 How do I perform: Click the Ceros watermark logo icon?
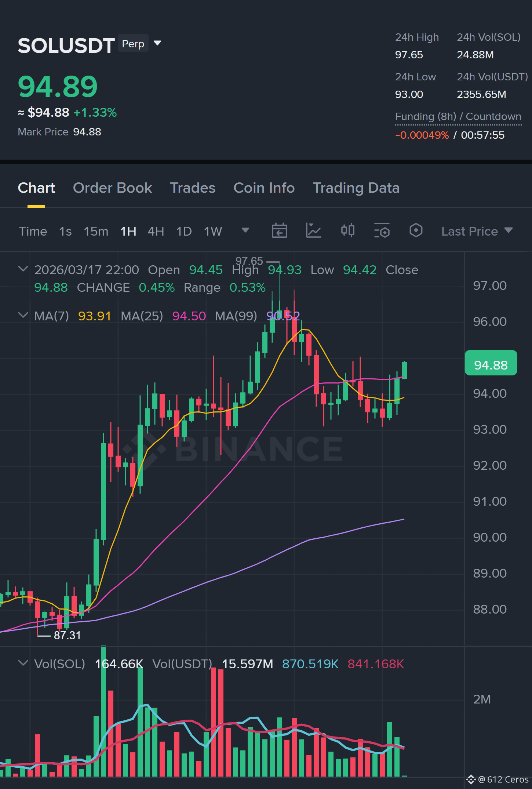coord(471,779)
